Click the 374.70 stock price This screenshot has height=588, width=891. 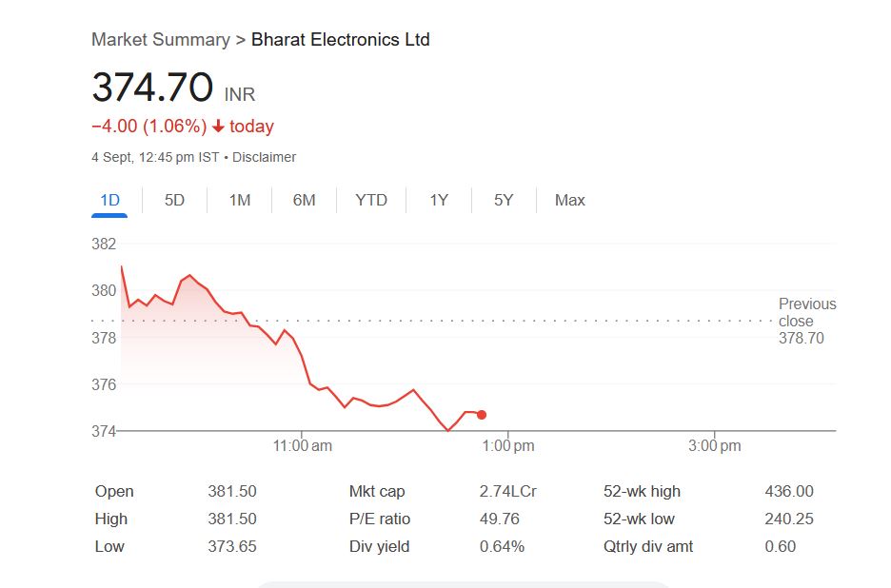[x=152, y=88]
